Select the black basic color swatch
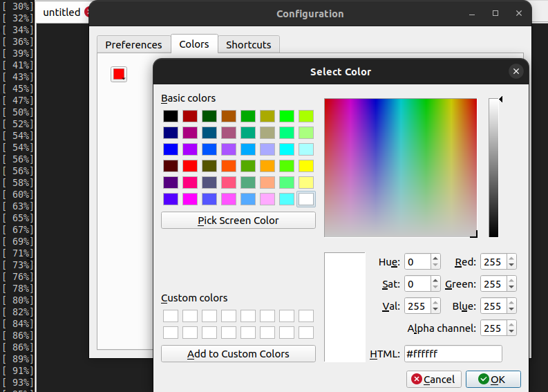This screenshot has width=548, height=392. coord(171,116)
